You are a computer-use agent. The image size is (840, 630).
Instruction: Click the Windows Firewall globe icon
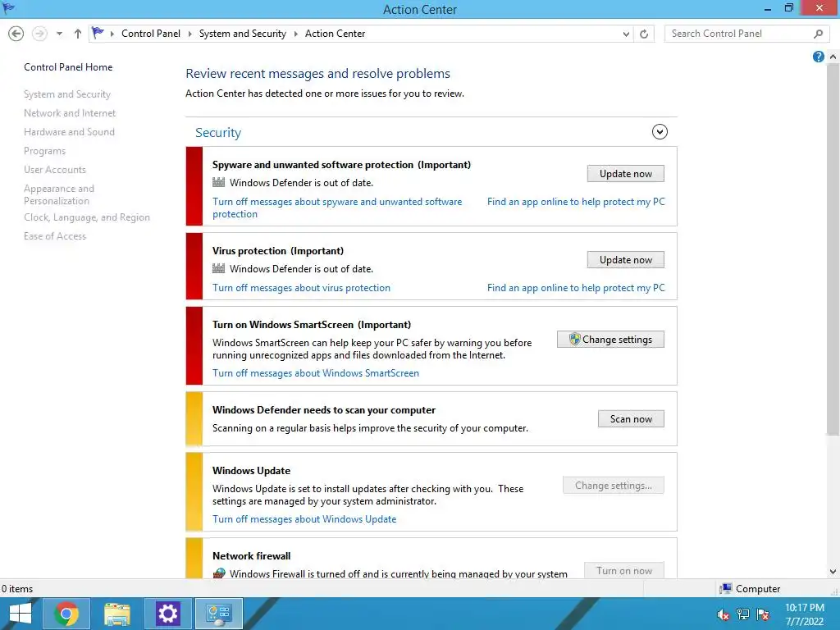point(219,573)
